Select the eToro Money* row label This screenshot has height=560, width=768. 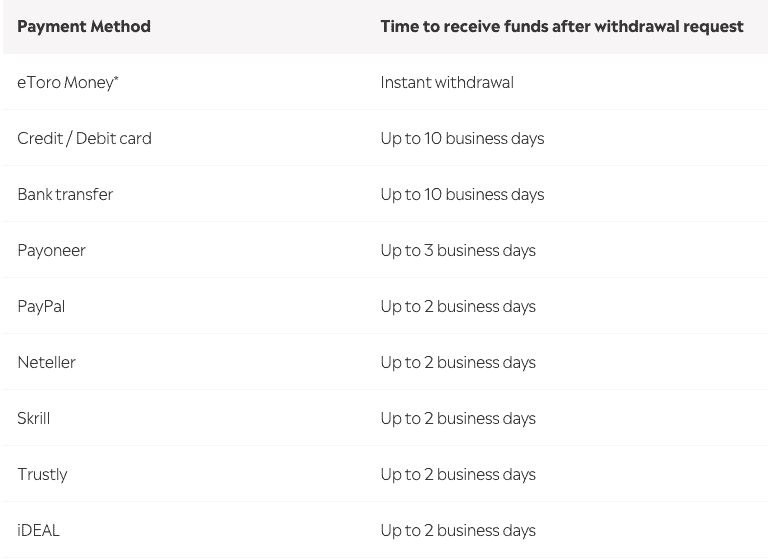[68, 82]
